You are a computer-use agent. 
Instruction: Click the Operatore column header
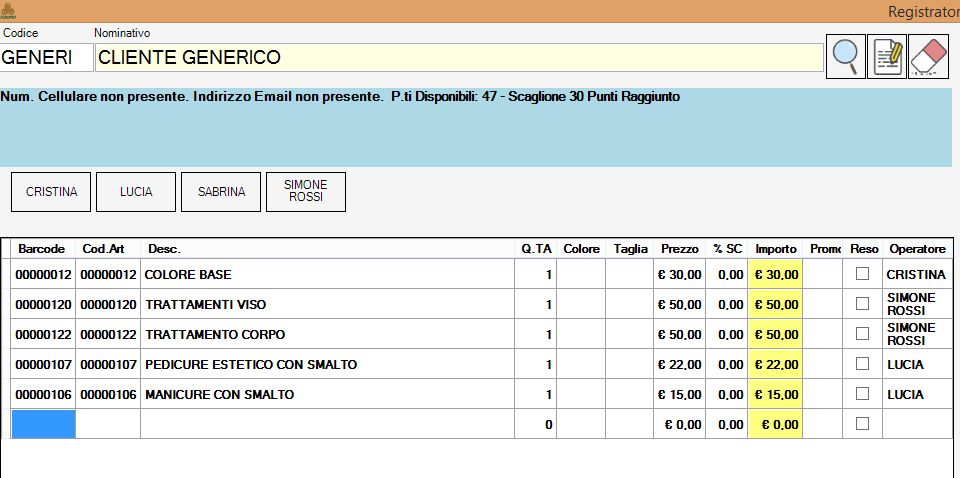tap(917, 248)
